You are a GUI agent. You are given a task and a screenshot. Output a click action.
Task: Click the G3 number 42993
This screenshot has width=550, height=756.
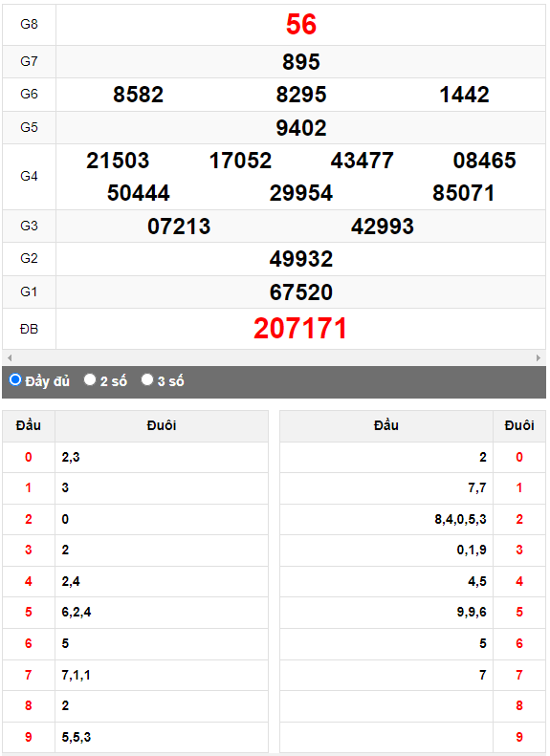(x=383, y=227)
